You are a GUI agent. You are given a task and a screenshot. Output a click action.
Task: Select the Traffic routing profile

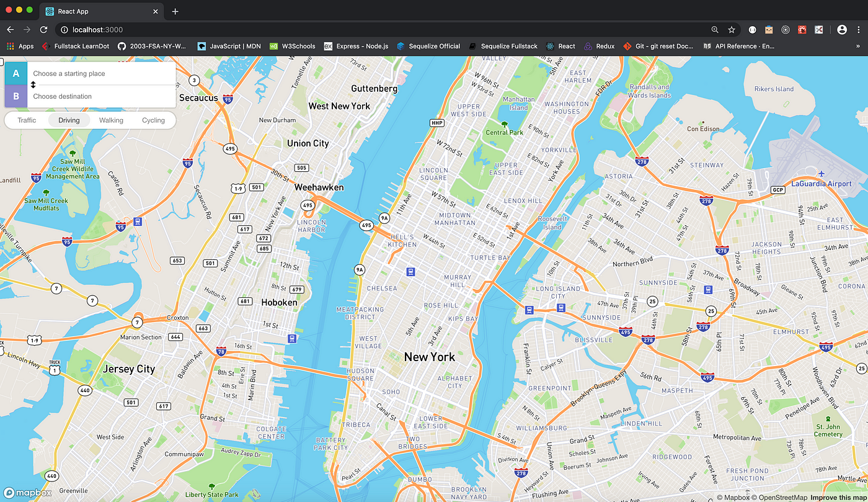[x=27, y=120]
